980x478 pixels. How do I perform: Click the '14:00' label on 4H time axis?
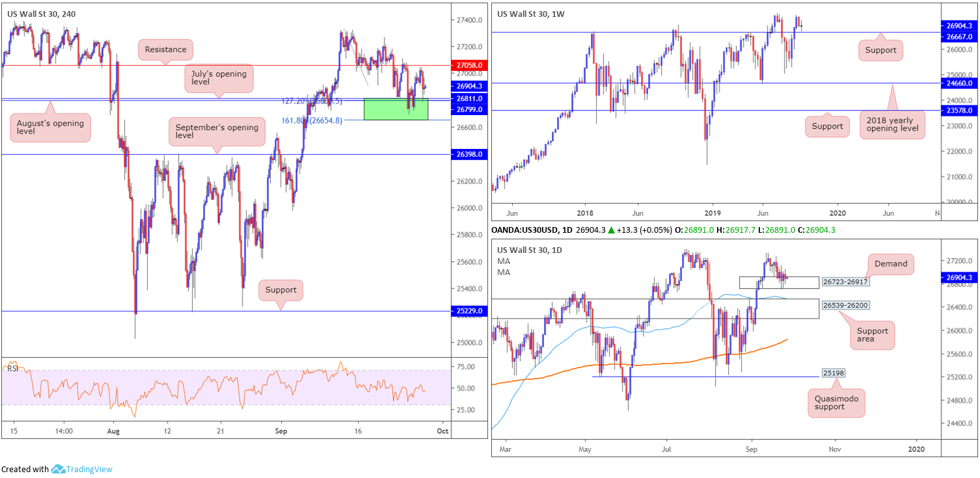[63, 431]
